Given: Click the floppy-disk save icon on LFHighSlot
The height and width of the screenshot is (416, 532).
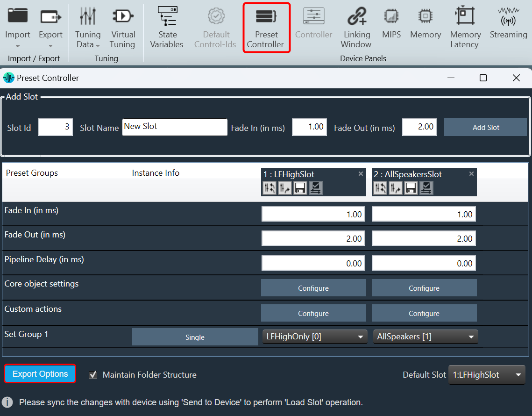Looking at the screenshot, I should (300, 188).
